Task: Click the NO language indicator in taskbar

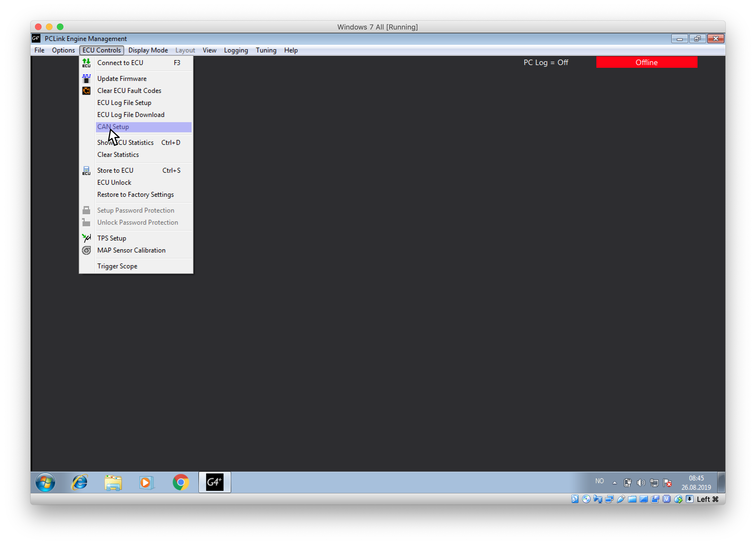Action: [599, 481]
